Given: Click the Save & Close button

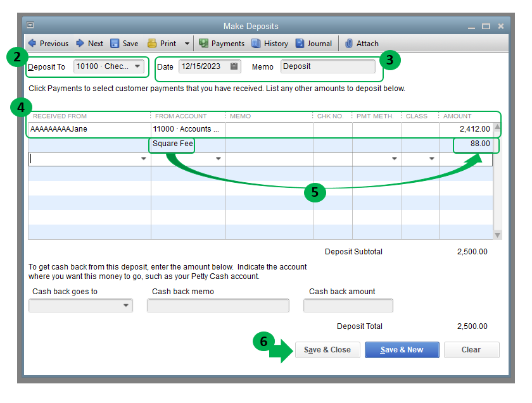Looking at the screenshot, I should [327, 350].
